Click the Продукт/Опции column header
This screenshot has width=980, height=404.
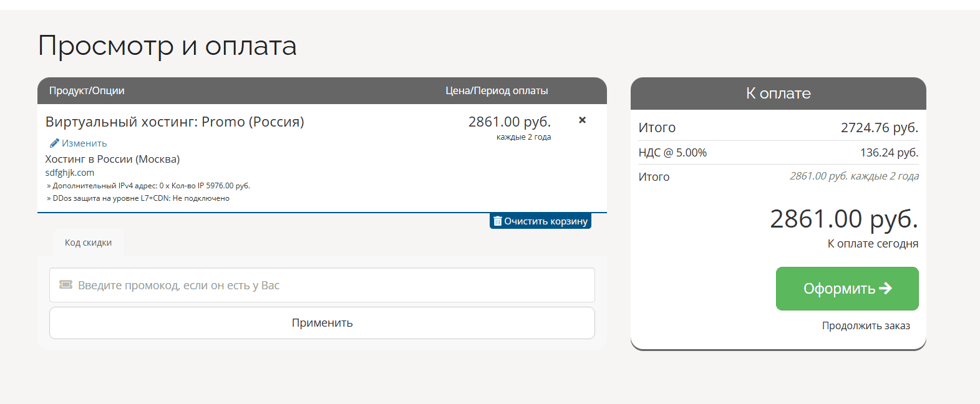point(87,91)
